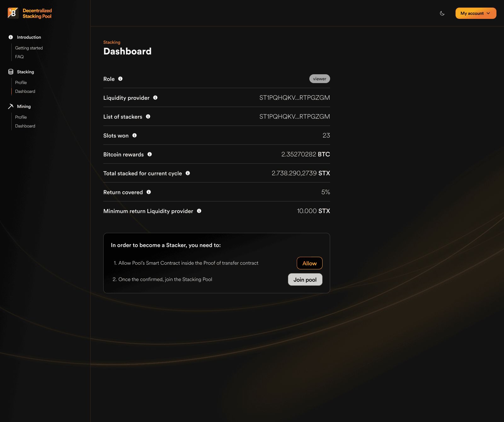Viewport: 504px width, 422px height.
Task: Click the viewer role badge
Action: click(320, 79)
